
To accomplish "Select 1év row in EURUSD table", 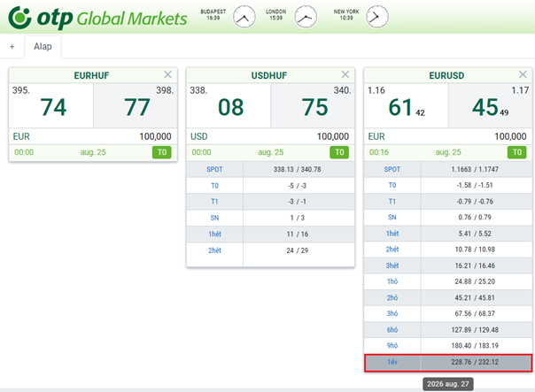I will coord(448,362).
